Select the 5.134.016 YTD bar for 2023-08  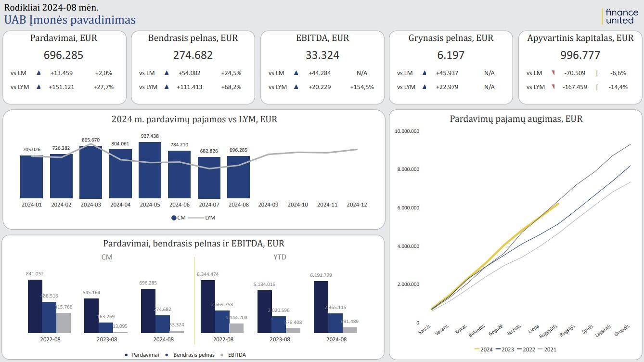[x=264, y=311]
